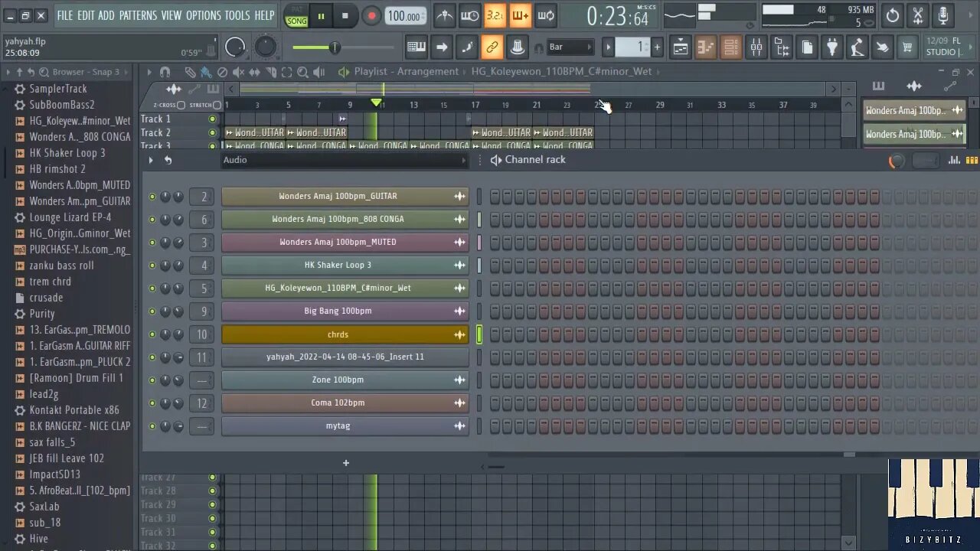
Task: Adjust the channel rack swing knob
Action: click(897, 161)
